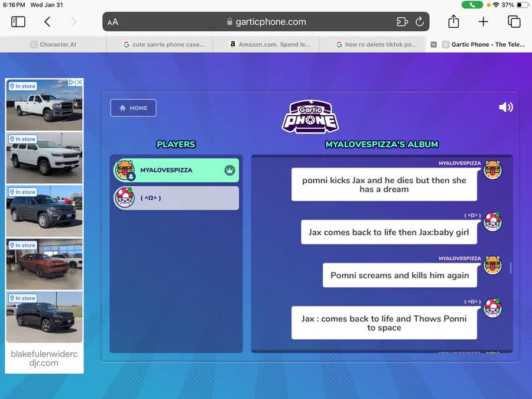Screen dimensions: 532x399
Task: Click the extensions icon in address bar
Action: click(x=402, y=22)
